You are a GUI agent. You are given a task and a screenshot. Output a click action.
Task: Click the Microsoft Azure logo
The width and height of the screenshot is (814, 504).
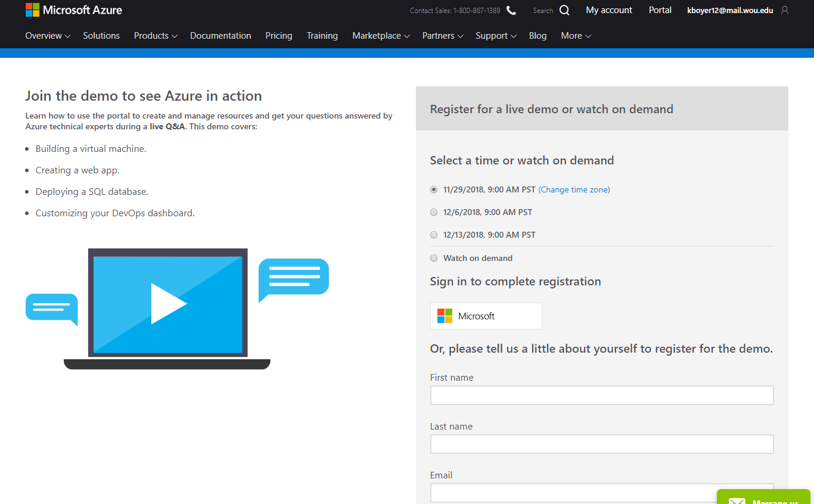(x=74, y=10)
